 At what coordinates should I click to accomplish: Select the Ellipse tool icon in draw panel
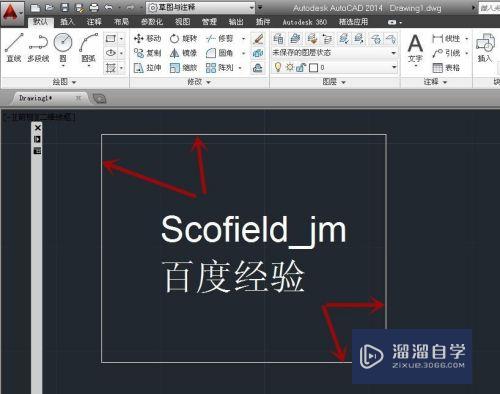(x=111, y=53)
